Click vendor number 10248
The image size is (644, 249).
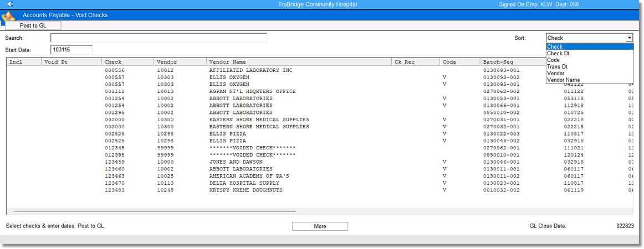tap(166, 190)
